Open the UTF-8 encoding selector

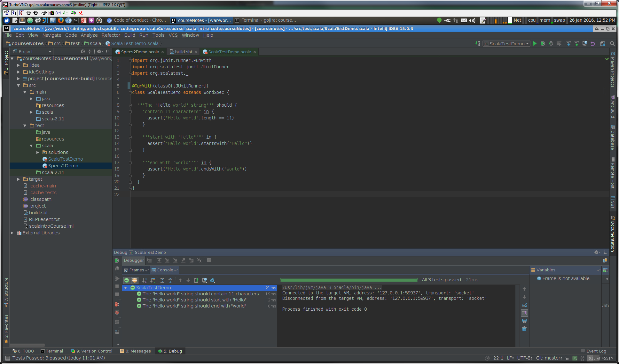click(525, 358)
